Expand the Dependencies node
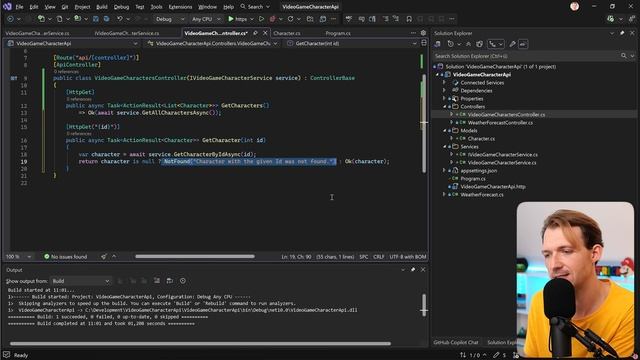This screenshot has height=360, width=640. tap(444, 91)
